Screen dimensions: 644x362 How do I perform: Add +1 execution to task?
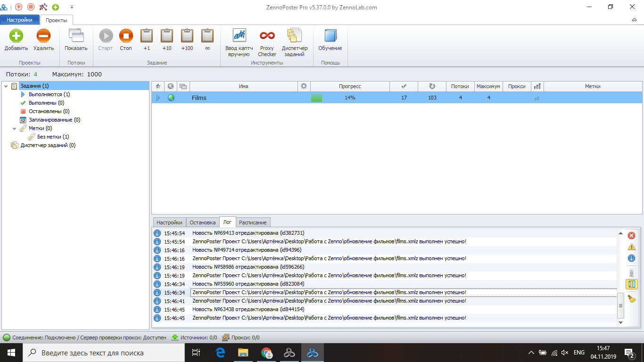click(147, 40)
